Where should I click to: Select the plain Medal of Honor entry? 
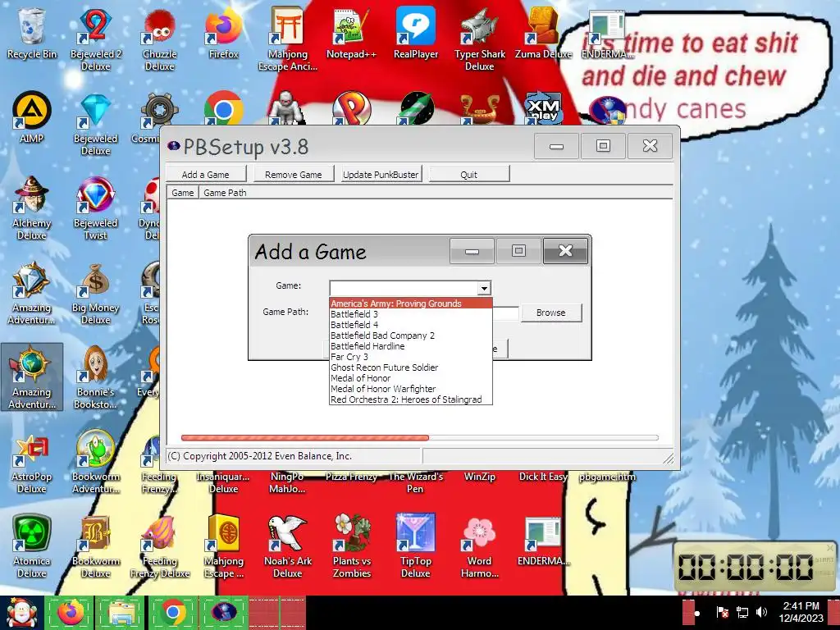pos(411,378)
